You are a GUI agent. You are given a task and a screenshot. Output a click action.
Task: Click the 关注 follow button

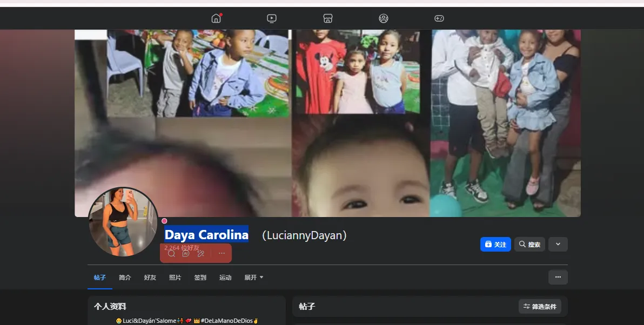[x=496, y=244]
